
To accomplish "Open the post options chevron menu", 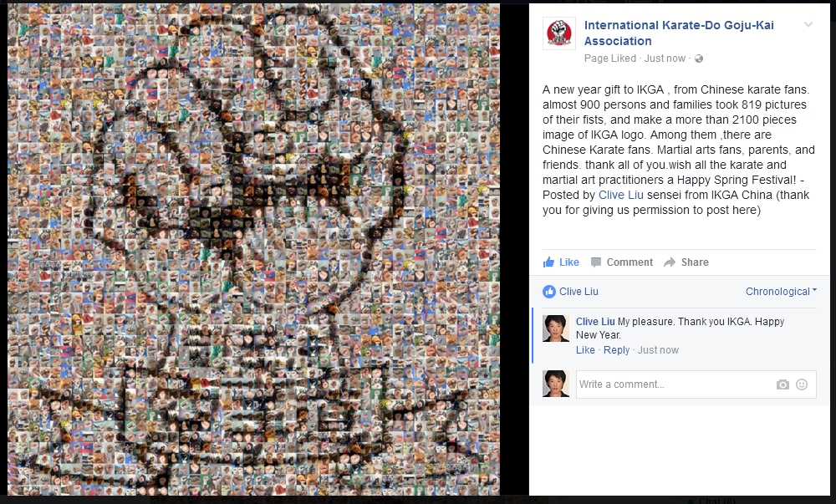I will (808, 24).
